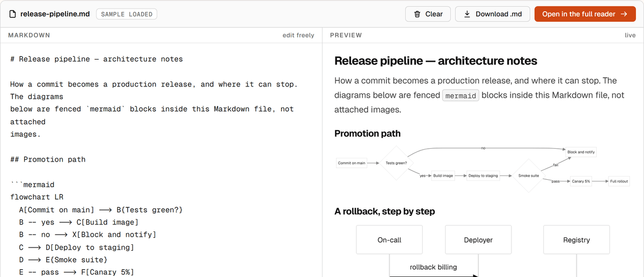
Task: Click the 'Full rollout' flowchart node
Action: pyautogui.click(x=619, y=181)
